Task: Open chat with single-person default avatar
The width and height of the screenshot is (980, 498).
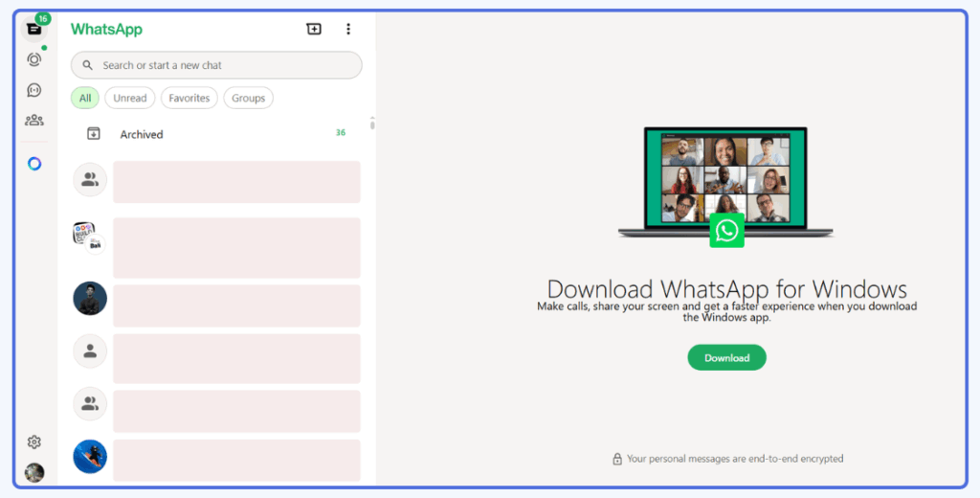Action: coord(90,351)
